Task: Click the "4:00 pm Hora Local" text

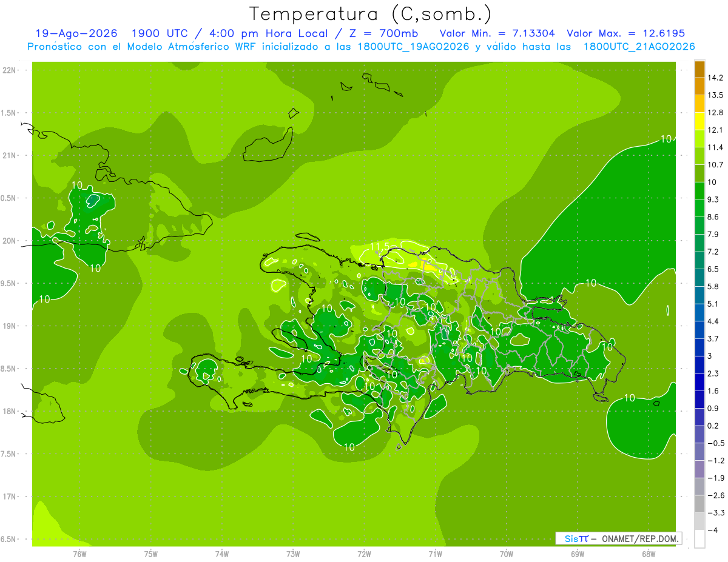Action: (268, 33)
